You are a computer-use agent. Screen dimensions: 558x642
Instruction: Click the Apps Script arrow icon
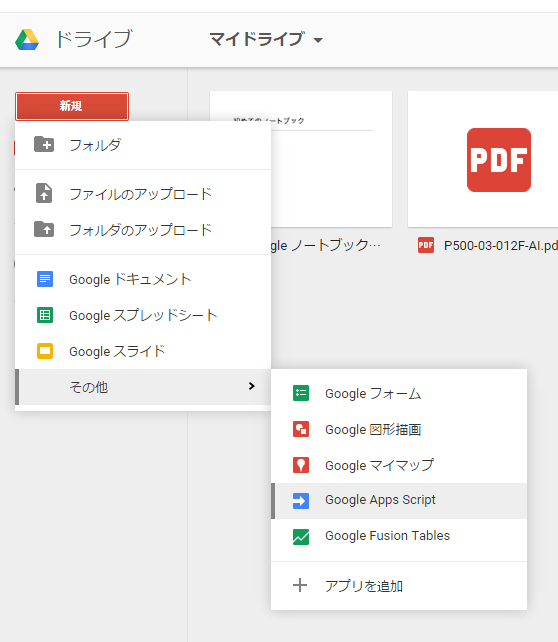click(301, 501)
